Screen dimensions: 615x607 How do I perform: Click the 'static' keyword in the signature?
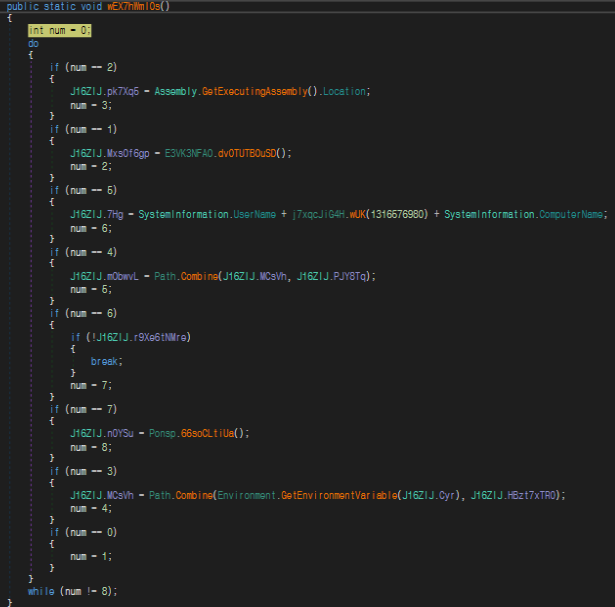click(x=59, y=6)
